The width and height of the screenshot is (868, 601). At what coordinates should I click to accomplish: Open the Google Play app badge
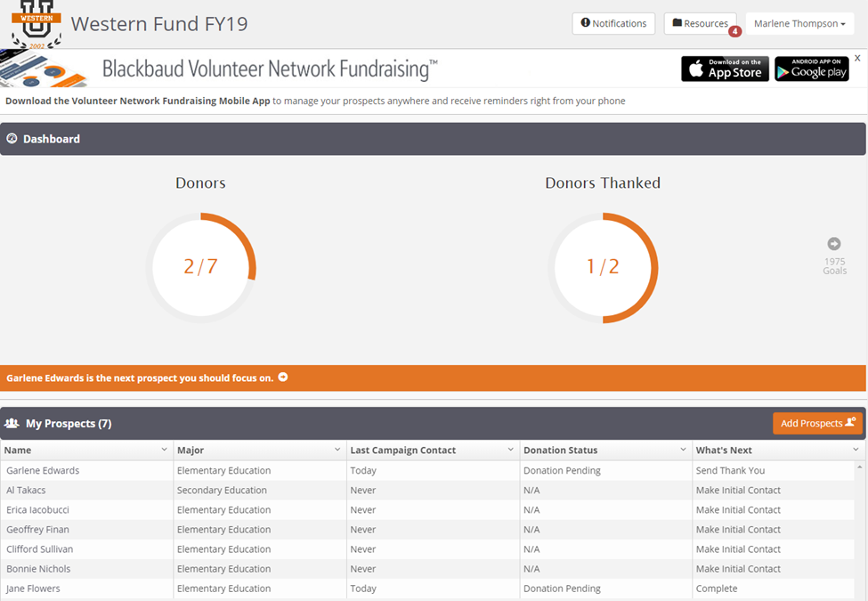pos(812,69)
